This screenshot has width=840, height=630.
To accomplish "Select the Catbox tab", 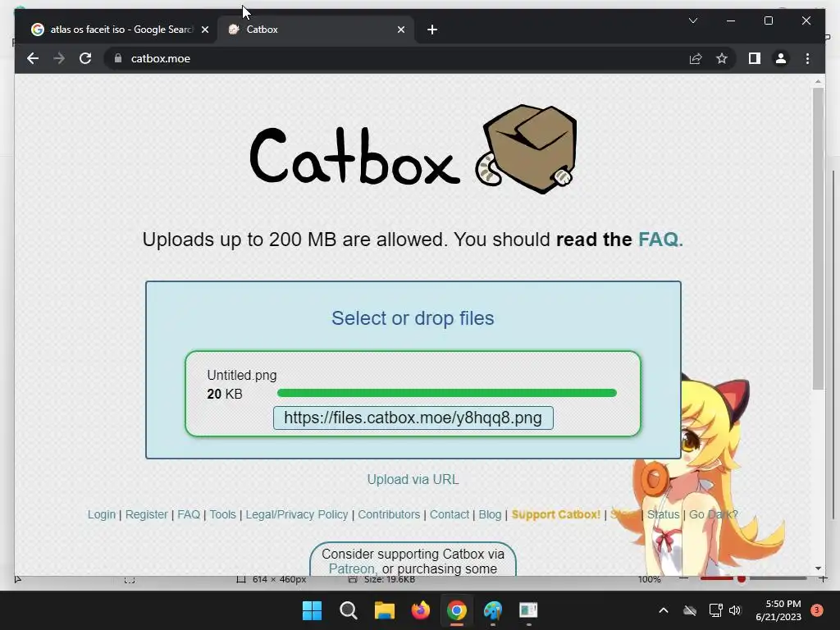I will click(316, 30).
